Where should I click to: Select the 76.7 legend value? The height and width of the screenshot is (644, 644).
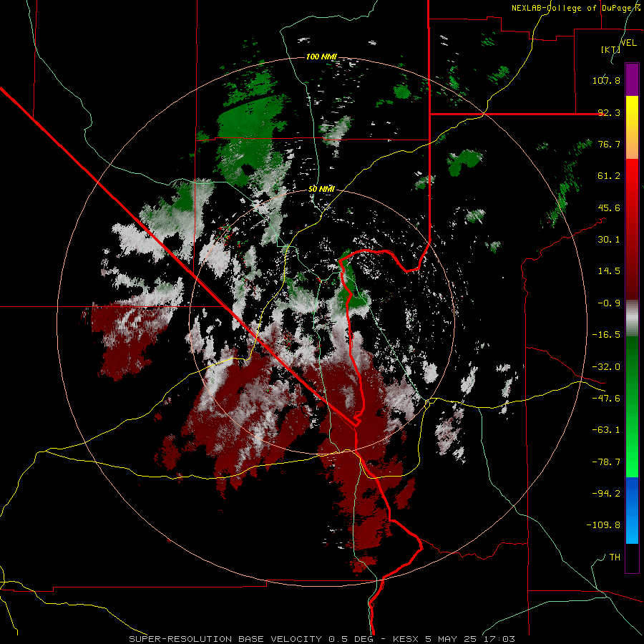(x=609, y=144)
